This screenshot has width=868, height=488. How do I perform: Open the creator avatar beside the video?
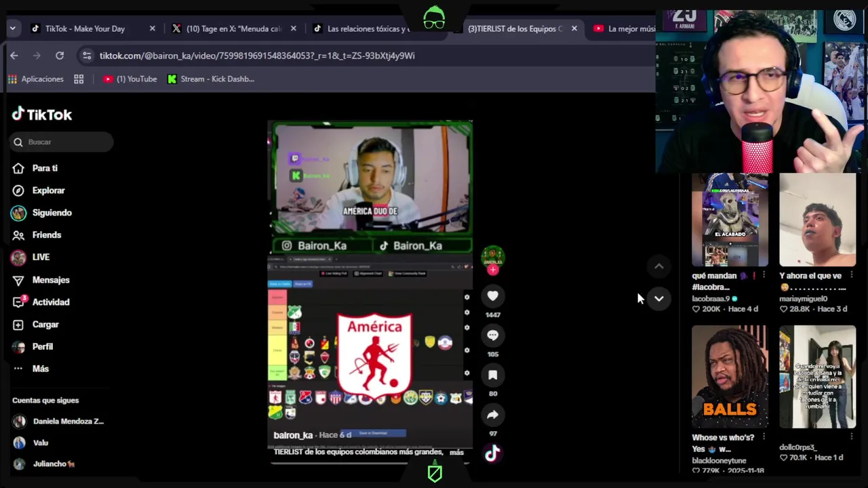(493, 257)
